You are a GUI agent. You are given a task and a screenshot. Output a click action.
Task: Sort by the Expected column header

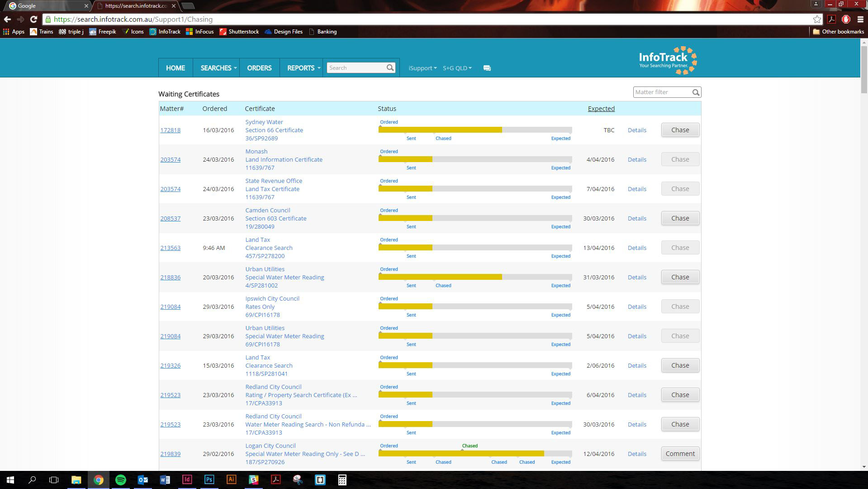pos(601,109)
